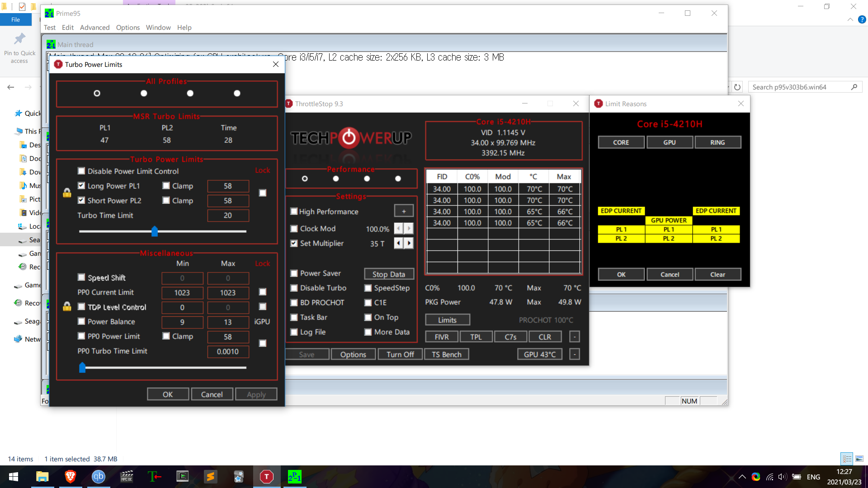Click qBittorrent icon in the taskbar

point(98,476)
